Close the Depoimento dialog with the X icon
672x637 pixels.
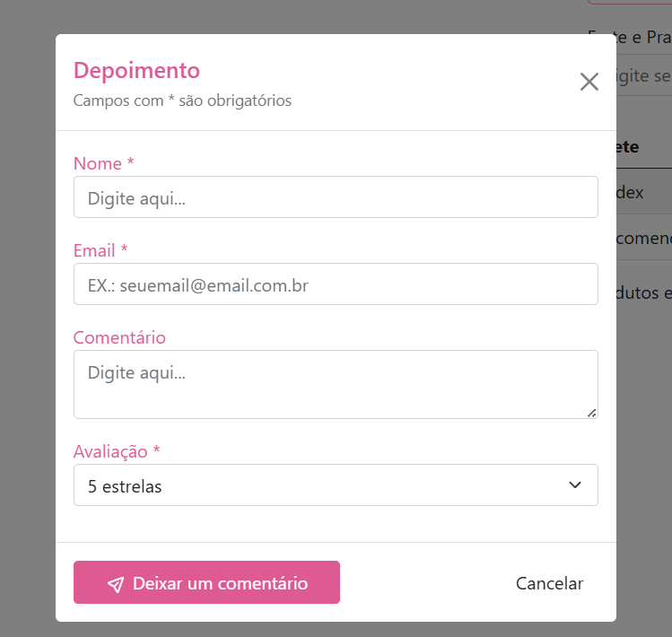pos(589,82)
